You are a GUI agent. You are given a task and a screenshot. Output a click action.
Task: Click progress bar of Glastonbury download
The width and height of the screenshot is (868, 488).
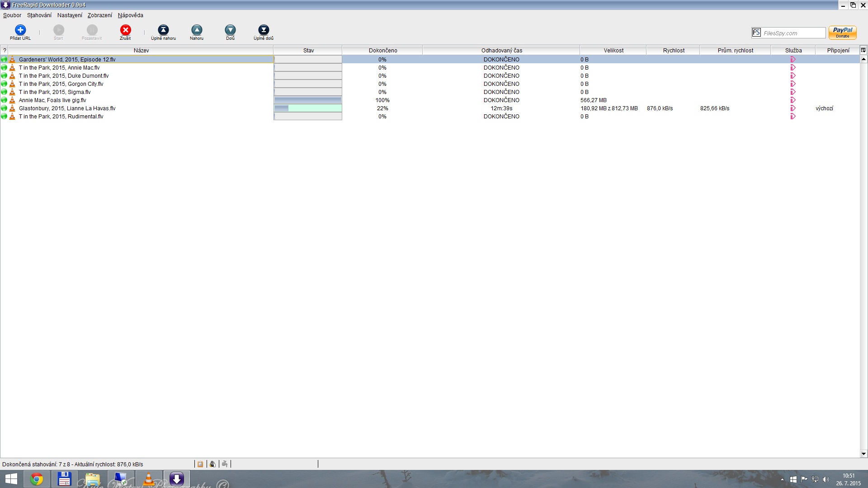(x=308, y=108)
